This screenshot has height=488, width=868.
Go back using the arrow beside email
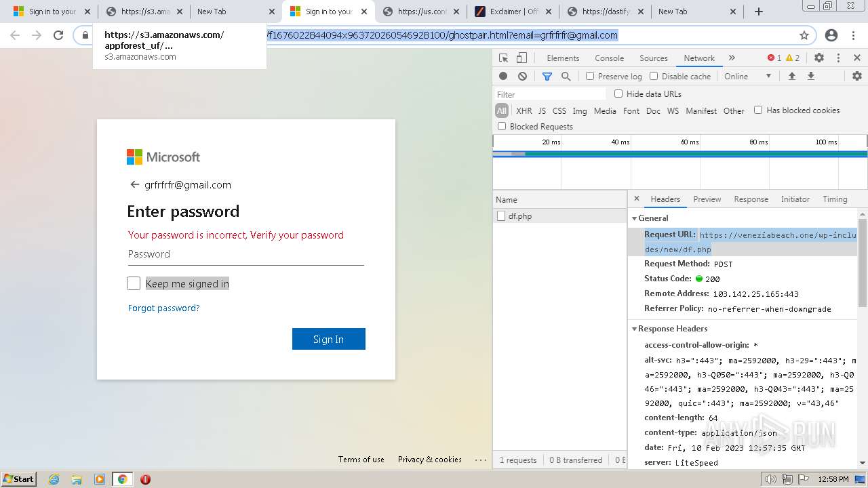click(134, 184)
